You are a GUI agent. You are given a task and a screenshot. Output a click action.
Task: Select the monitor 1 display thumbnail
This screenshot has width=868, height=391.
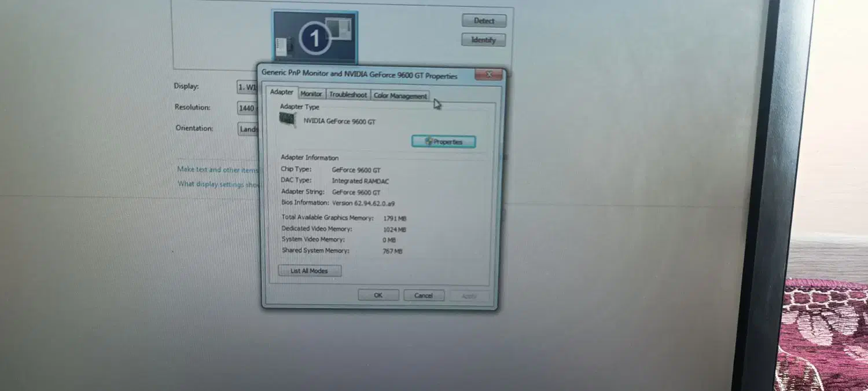point(315,37)
